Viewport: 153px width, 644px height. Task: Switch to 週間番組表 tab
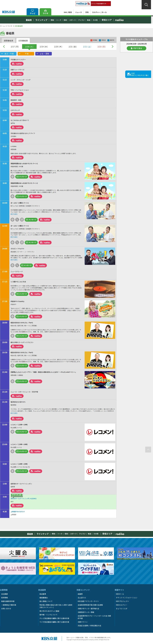tap(8, 41)
